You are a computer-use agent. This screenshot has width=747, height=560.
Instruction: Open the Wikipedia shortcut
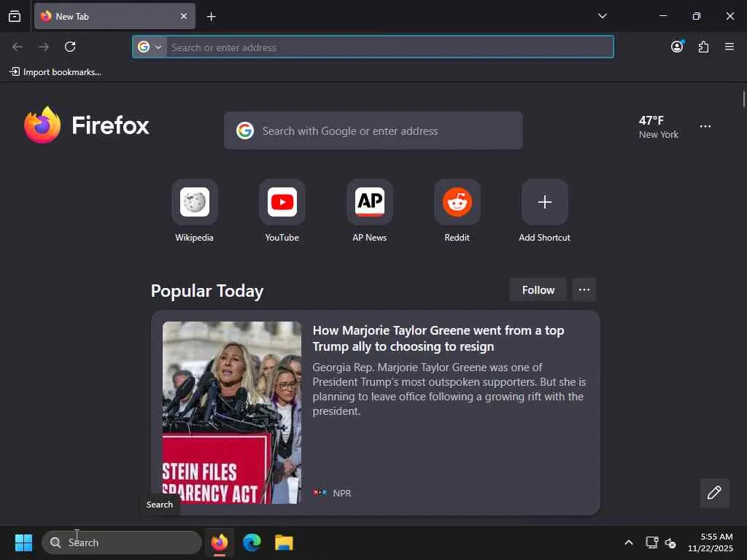(194, 211)
